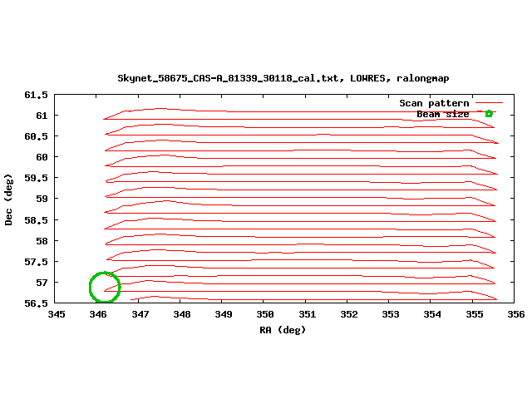
Task: Click the red scan pattern legend line
Action: (489, 102)
